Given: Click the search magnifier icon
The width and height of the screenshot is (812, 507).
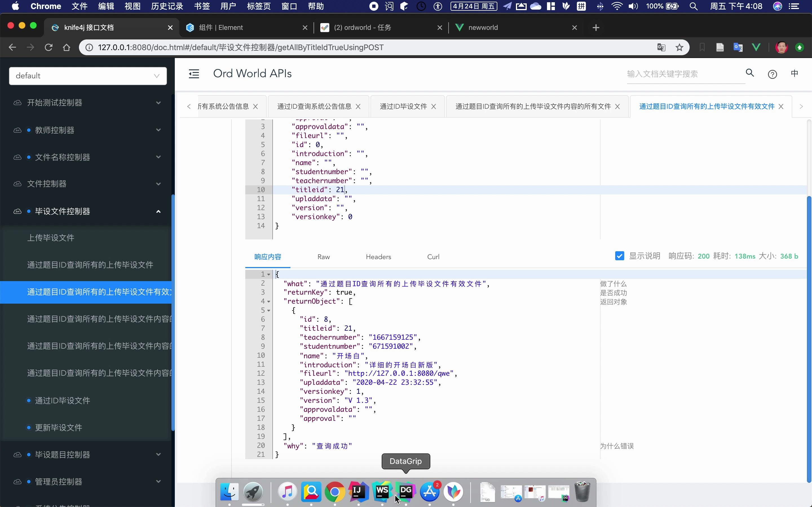Looking at the screenshot, I should click(x=750, y=73).
